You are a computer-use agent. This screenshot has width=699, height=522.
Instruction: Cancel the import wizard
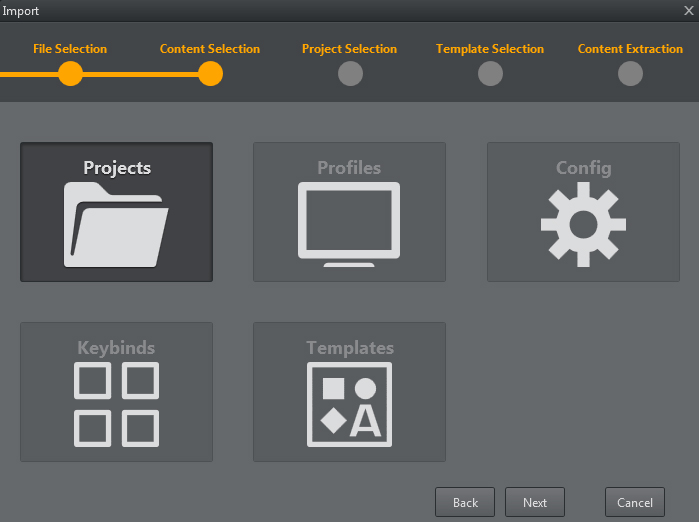coord(634,502)
